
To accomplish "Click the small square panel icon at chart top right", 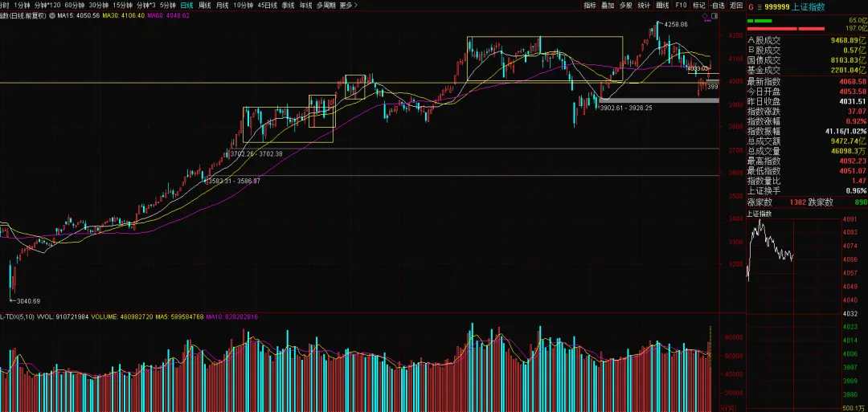I will (x=714, y=16).
